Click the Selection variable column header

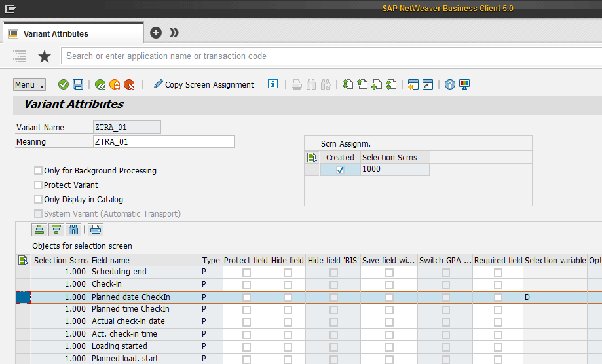[555, 260]
